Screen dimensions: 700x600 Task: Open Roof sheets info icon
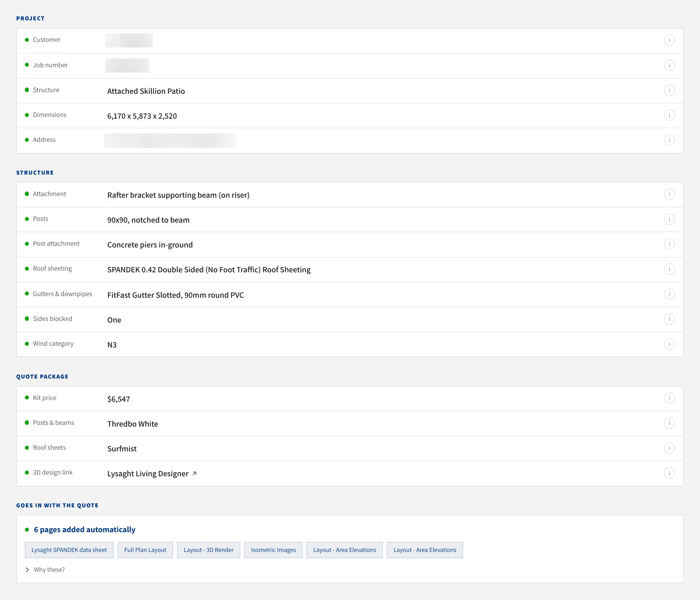pyautogui.click(x=669, y=448)
